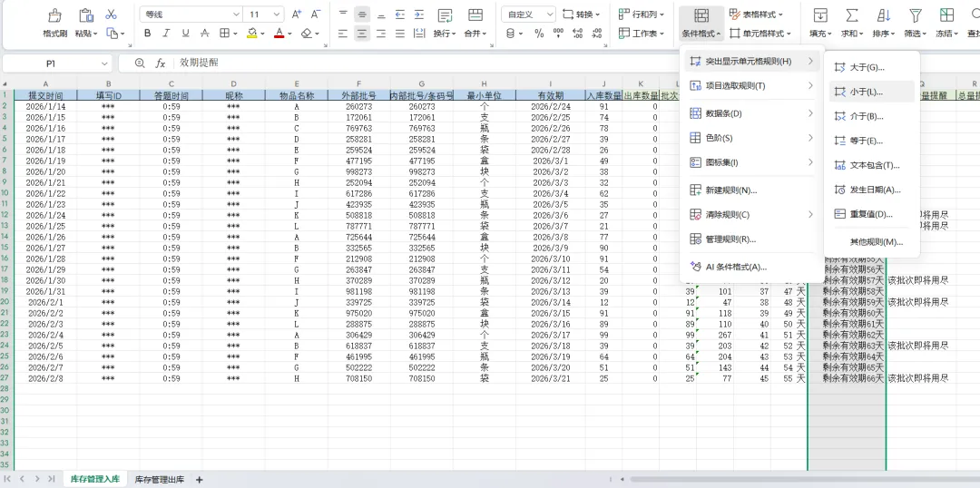The image size is (980, 488).
Task: Click the increase indent icon
Action: pos(418,14)
